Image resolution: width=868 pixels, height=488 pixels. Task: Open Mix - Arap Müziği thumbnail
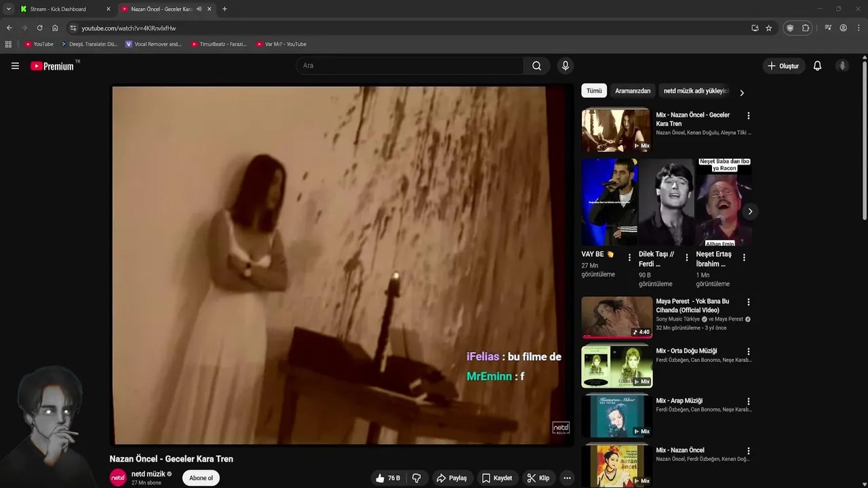[x=616, y=416]
